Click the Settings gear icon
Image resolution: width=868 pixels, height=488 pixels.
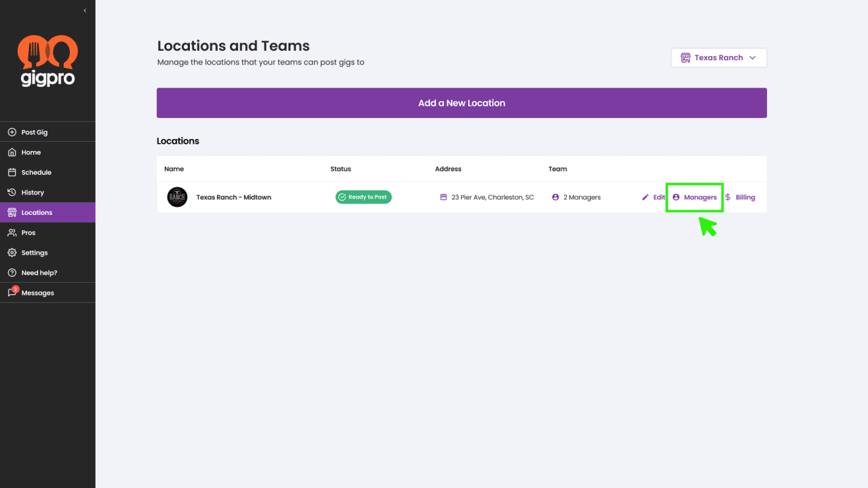[x=12, y=253]
